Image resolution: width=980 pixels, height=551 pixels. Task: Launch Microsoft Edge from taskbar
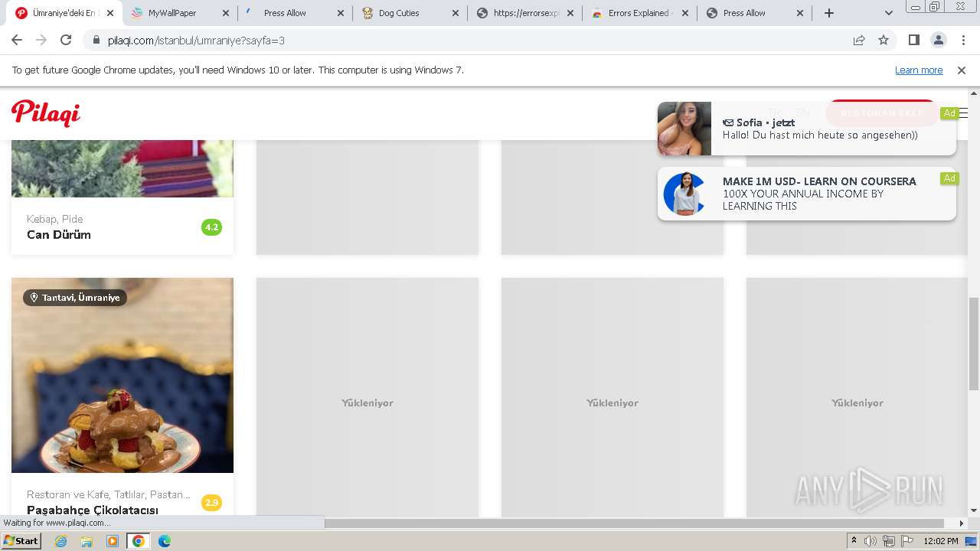point(165,541)
